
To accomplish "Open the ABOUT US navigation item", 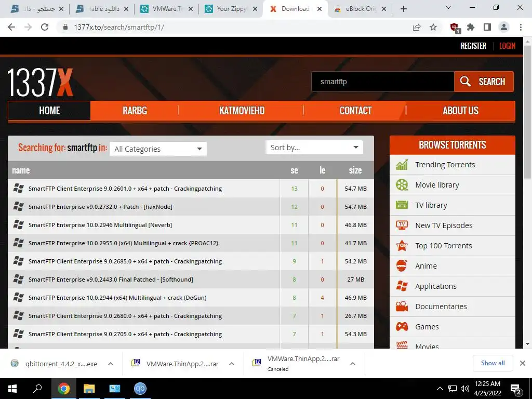I will (460, 111).
